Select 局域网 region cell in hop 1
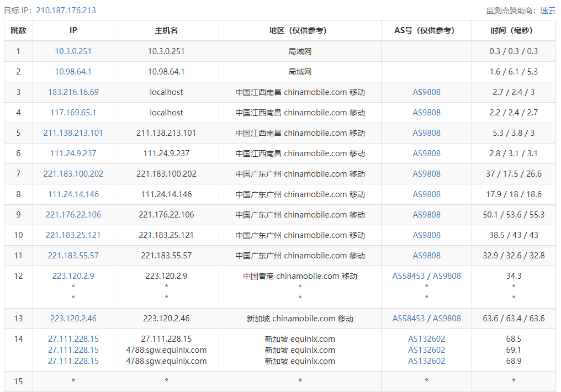561x392 pixels. (x=300, y=51)
